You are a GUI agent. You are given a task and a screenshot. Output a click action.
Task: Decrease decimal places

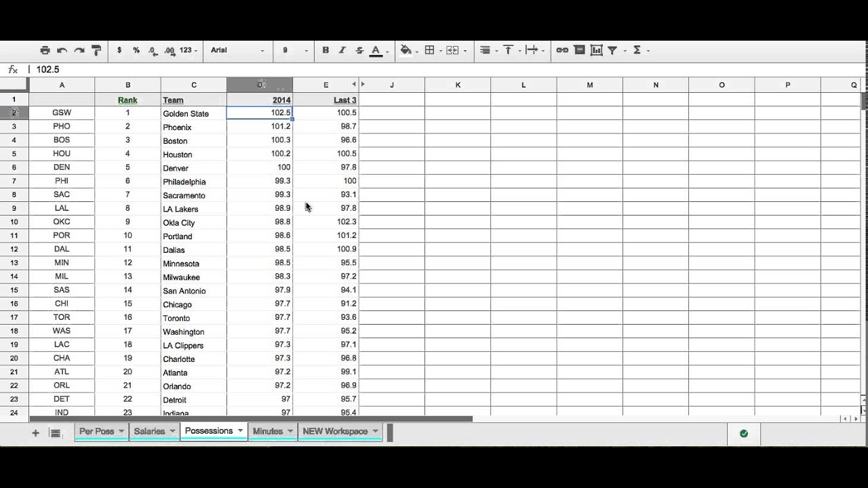pyautogui.click(x=153, y=50)
